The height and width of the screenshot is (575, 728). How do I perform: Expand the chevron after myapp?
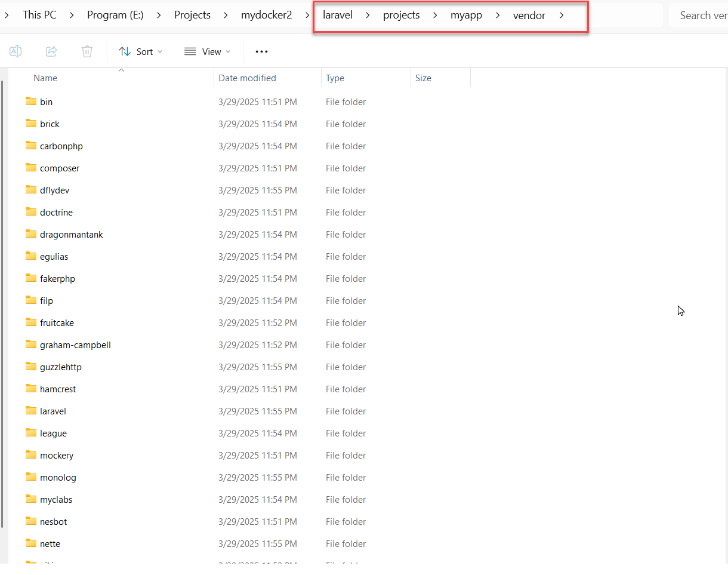tap(498, 15)
